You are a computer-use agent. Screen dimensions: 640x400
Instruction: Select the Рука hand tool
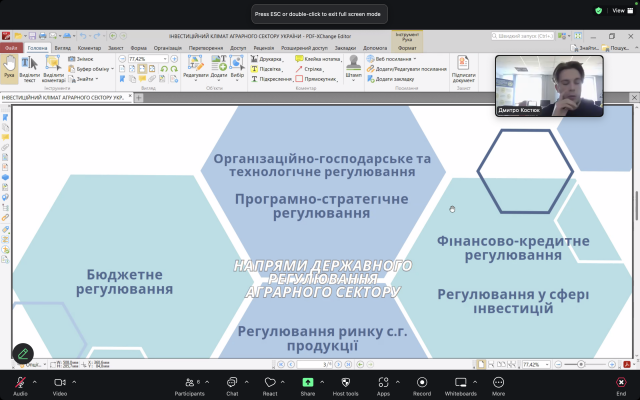9,66
